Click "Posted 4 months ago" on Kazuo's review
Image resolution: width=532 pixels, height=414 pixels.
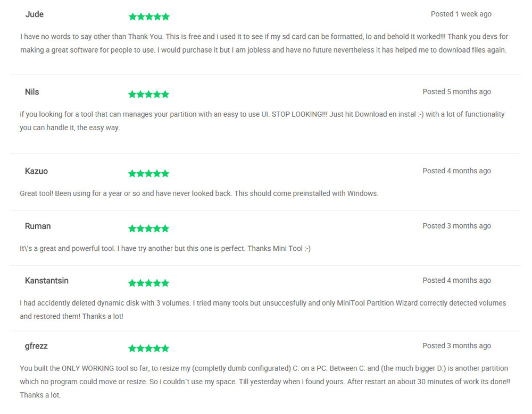point(456,171)
